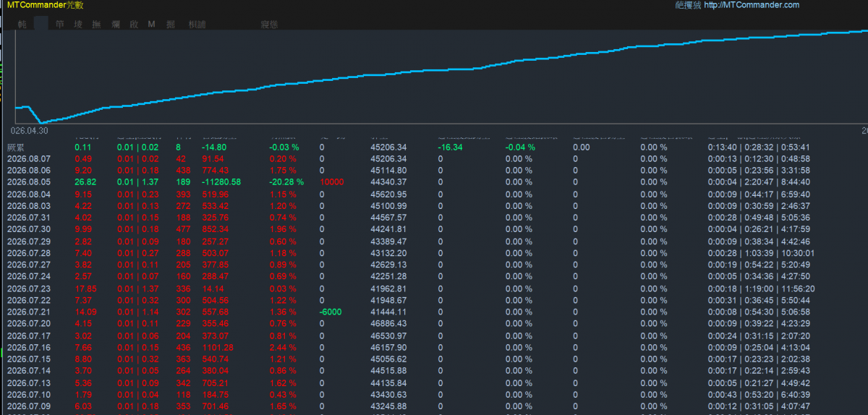Select the 2026.07.22 date row
This screenshot has height=415, width=868.
tap(434, 300)
